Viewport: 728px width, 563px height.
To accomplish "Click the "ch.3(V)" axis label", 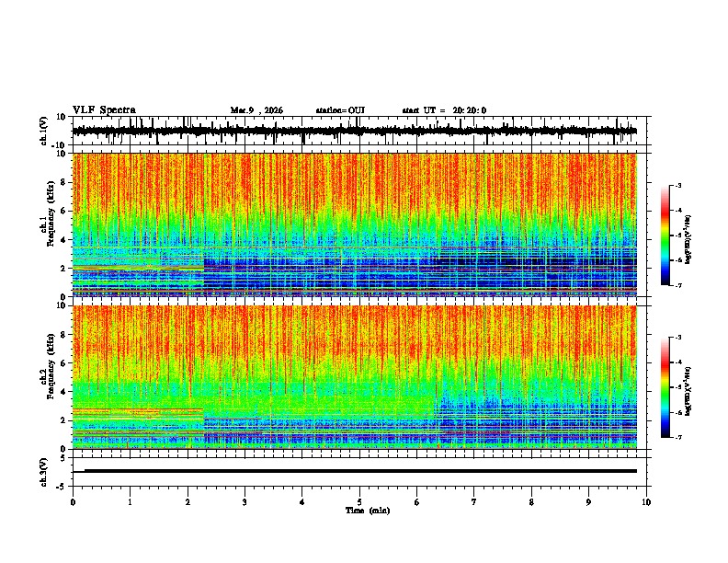I will click(x=44, y=473).
